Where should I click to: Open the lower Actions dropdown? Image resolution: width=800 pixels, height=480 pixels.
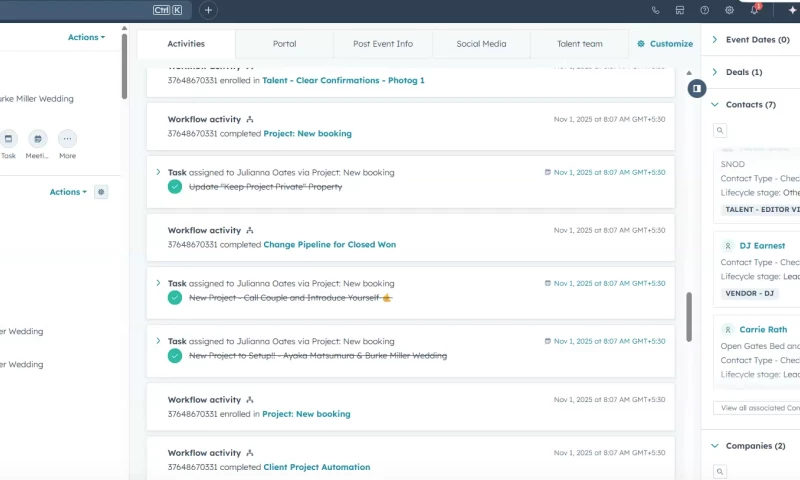[x=68, y=192]
